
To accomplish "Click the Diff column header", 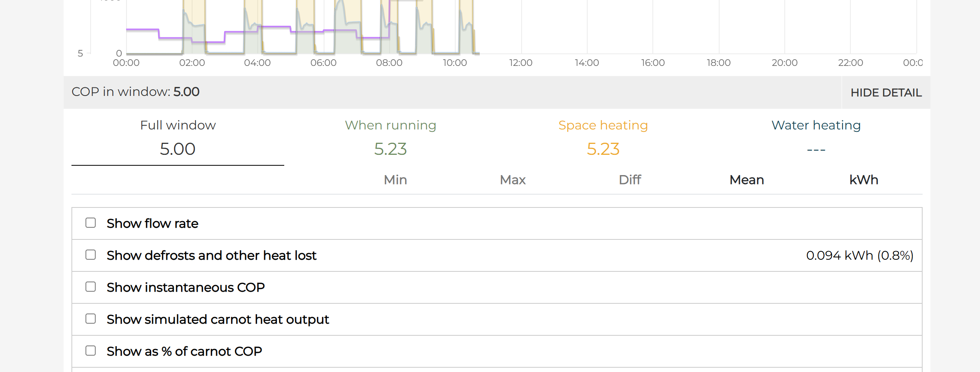I will (630, 180).
